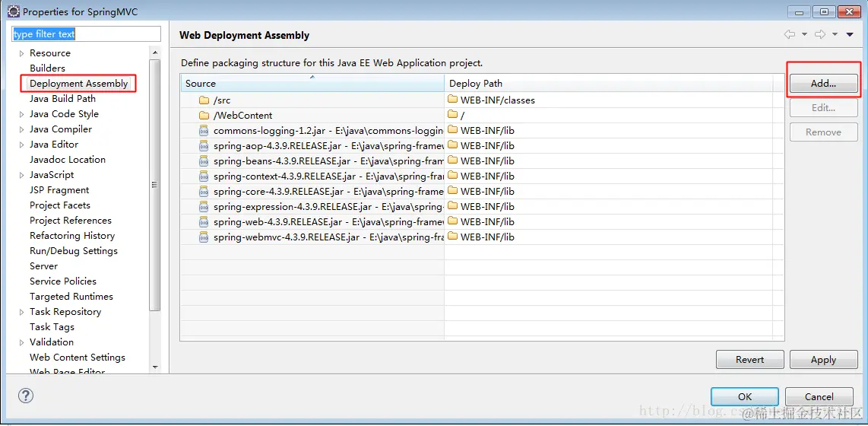This screenshot has height=426, width=868.
Task: Expand the Task Repository node
Action: [x=21, y=313]
